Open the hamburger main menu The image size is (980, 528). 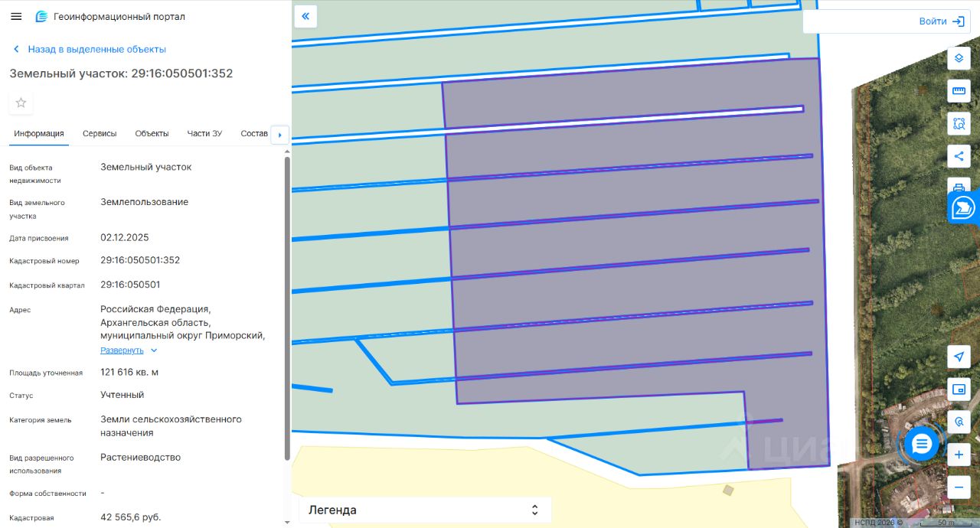pos(16,16)
